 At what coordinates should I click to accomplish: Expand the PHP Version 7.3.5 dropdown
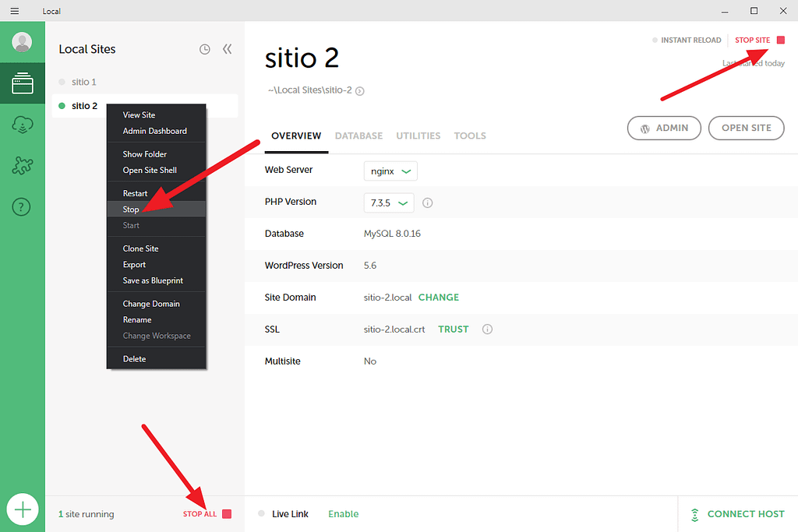point(389,203)
